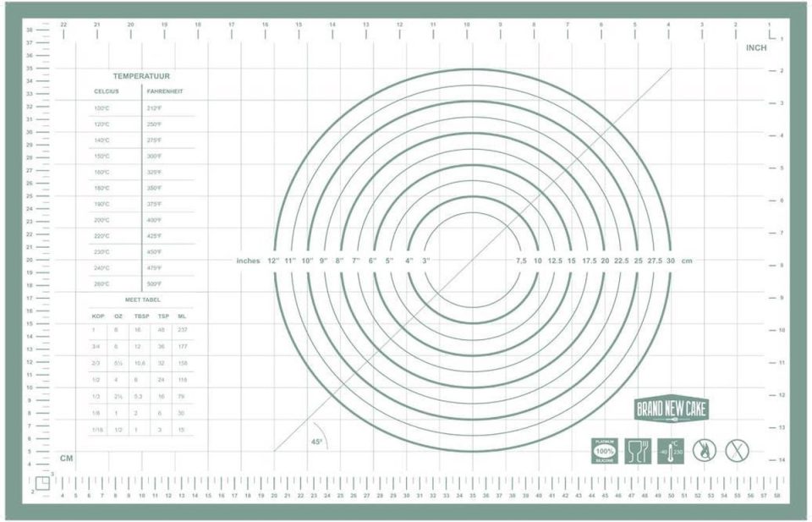Click the 158 ML value
812x522 pixels.
[183, 363]
